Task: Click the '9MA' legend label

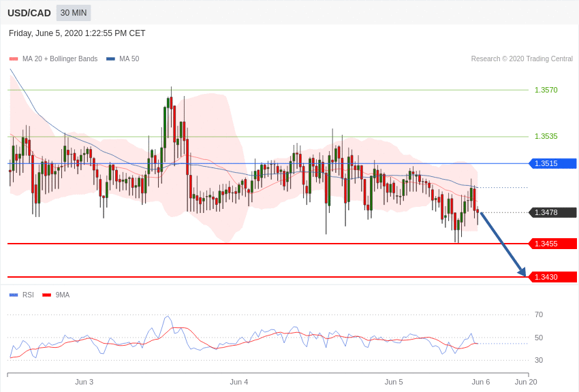Action: 63,295
